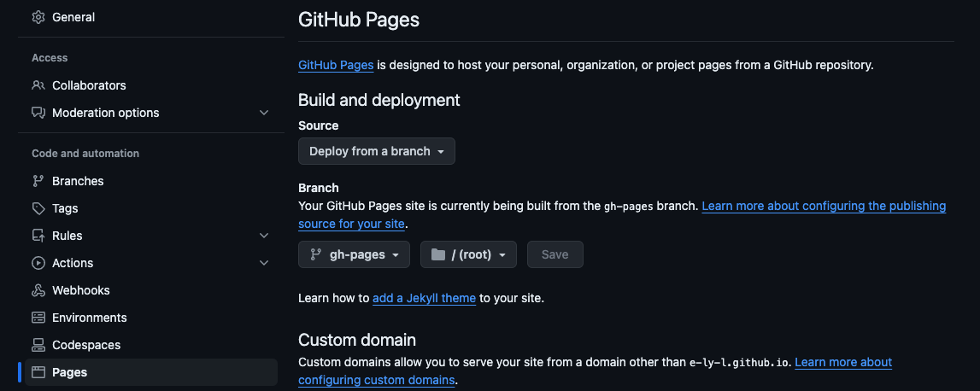This screenshot has width=980, height=391.
Task: Go to Moderation options settings
Action: (105, 113)
